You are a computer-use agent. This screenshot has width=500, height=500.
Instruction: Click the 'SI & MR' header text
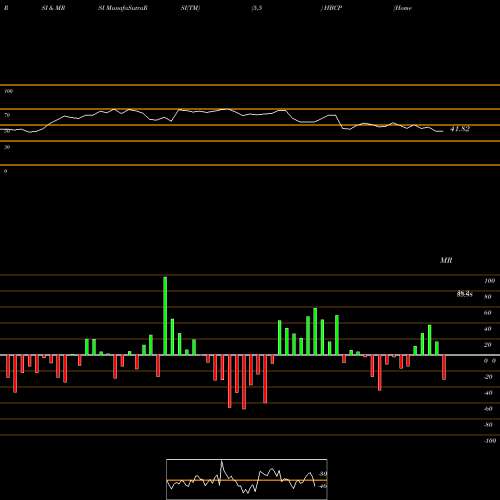[53, 8]
